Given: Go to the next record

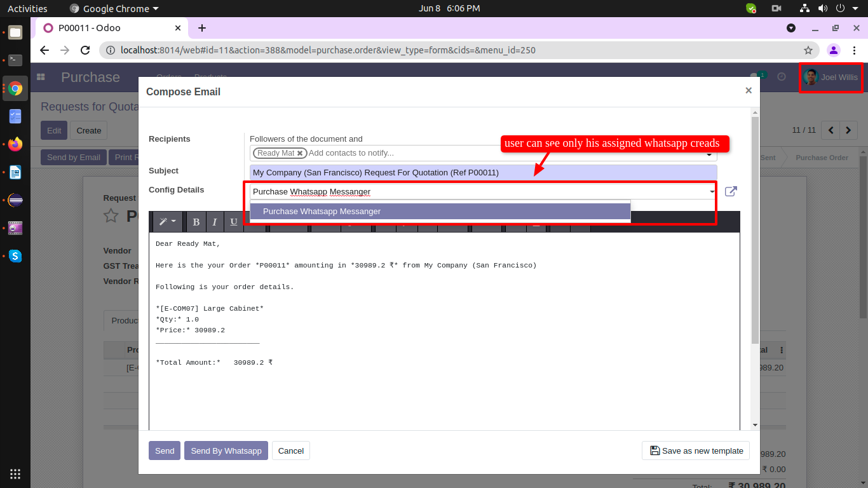Looking at the screenshot, I should [849, 130].
